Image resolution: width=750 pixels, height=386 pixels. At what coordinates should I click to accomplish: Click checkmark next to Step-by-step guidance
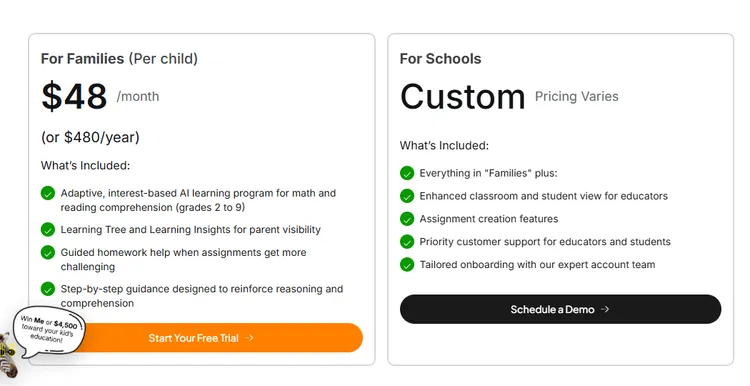coord(48,289)
